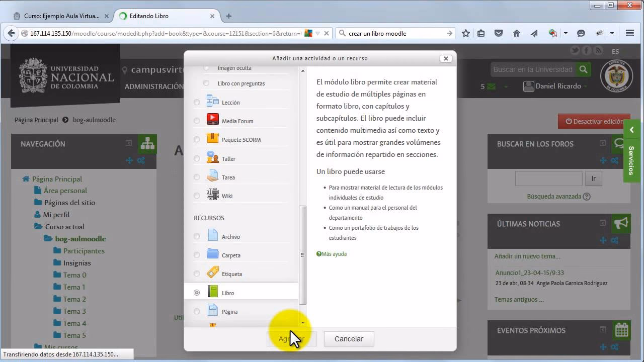The image size is (644, 362).
Task: Click the Media Forum activity icon
Action: (x=212, y=120)
